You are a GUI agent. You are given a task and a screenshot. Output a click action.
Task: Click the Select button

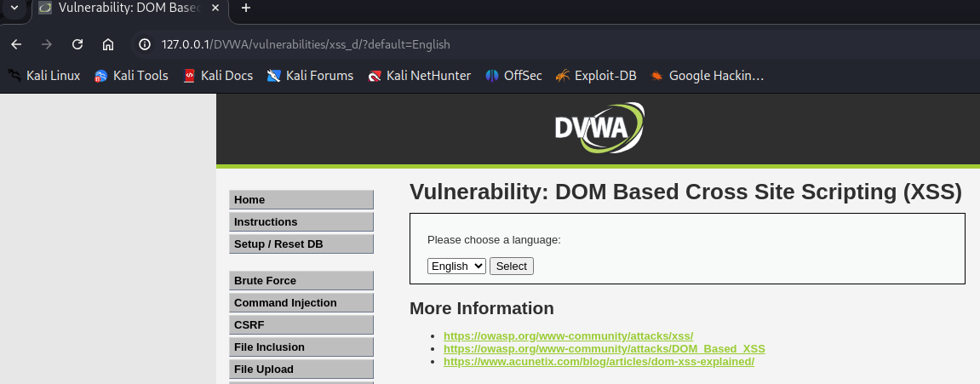click(x=511, y=266)
